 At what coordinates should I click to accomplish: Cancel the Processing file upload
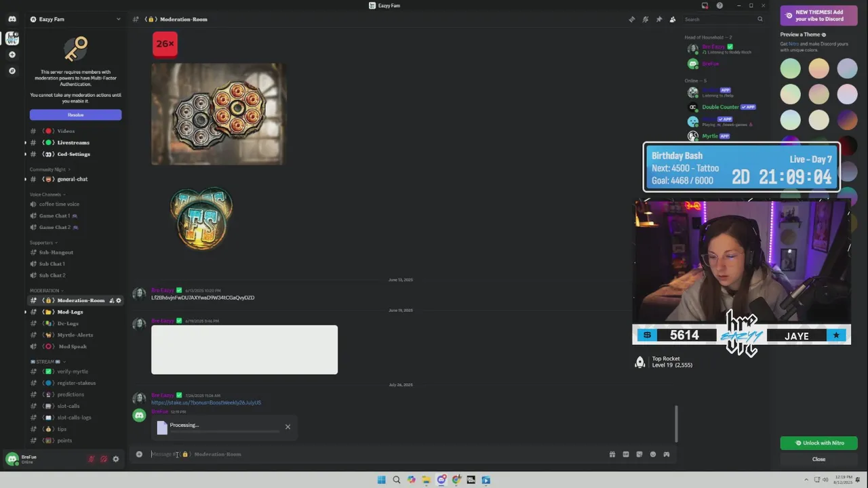coord(288,427)
